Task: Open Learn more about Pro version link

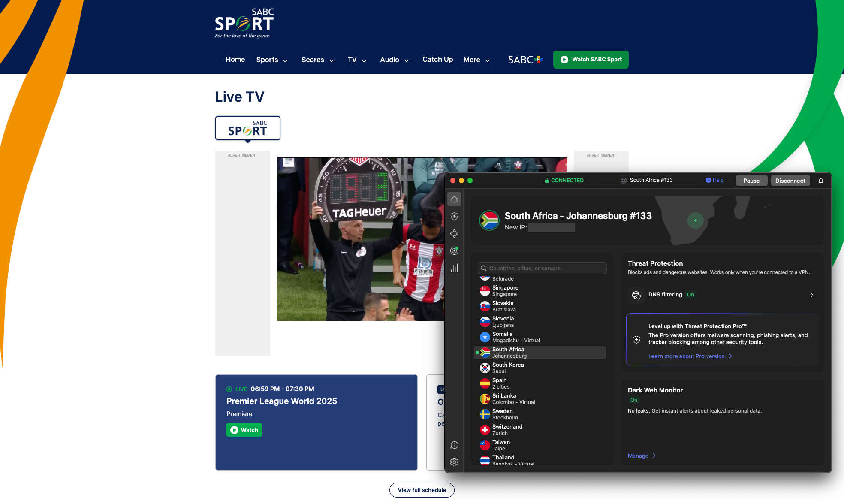Action: 686,356
